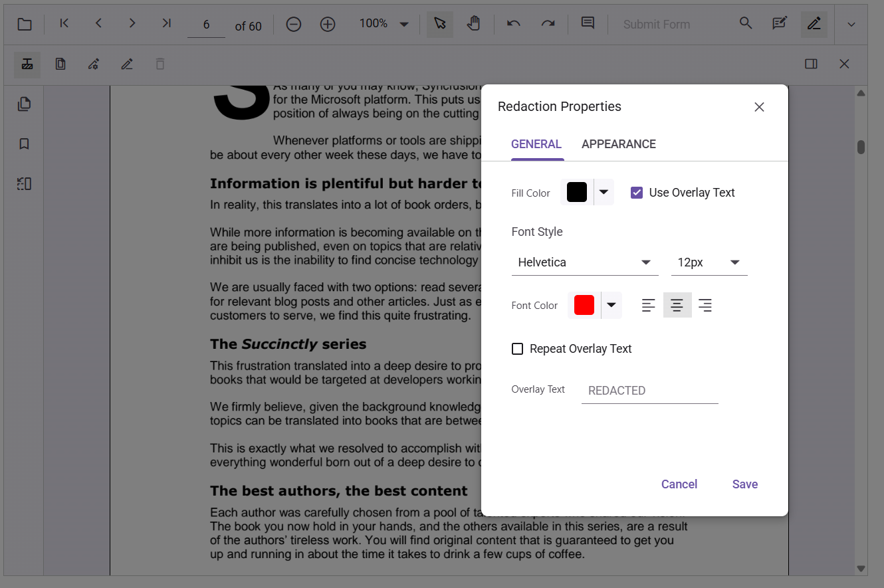
Task: Click the Zoom out minus icon
Action: pos(294,25)
